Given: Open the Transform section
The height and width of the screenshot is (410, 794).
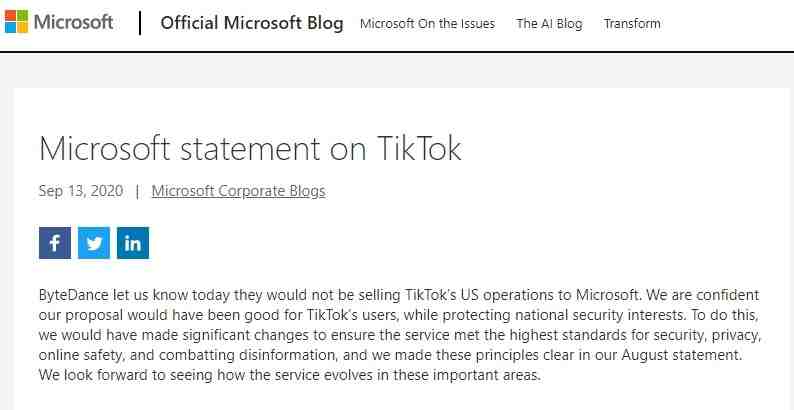Looking at the screenshot, I should 632,23.
